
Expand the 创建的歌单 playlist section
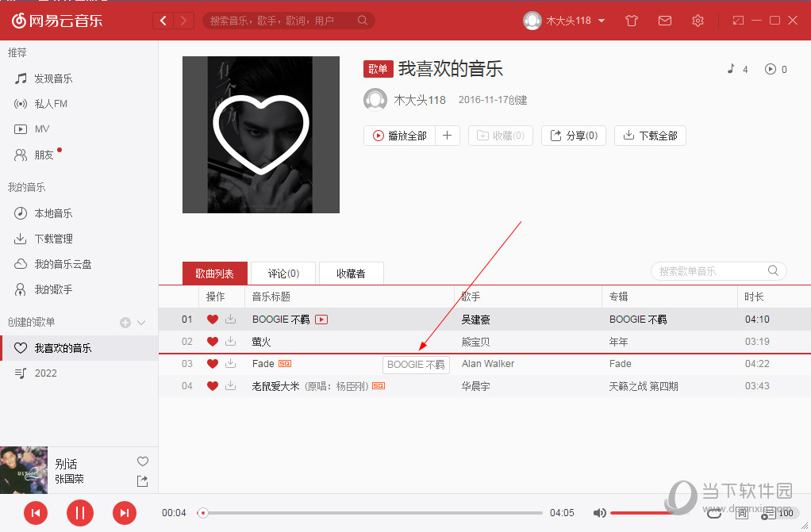(140, 323)
